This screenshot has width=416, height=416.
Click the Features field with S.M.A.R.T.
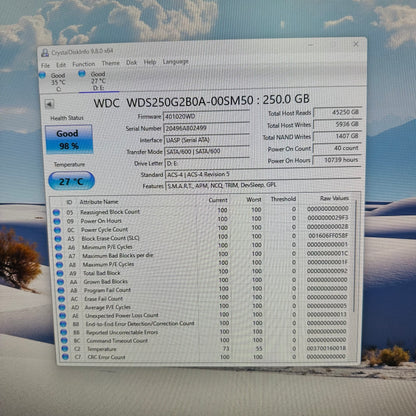(263, 185)
